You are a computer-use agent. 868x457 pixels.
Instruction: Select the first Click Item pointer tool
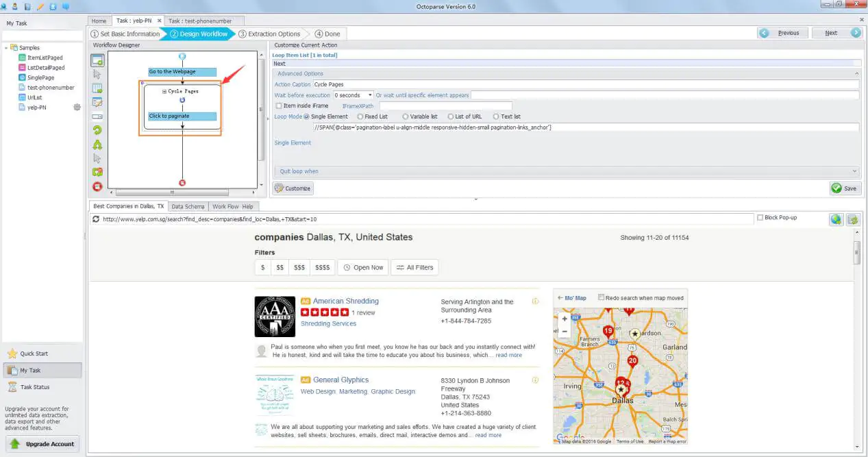tap(97, 74)
